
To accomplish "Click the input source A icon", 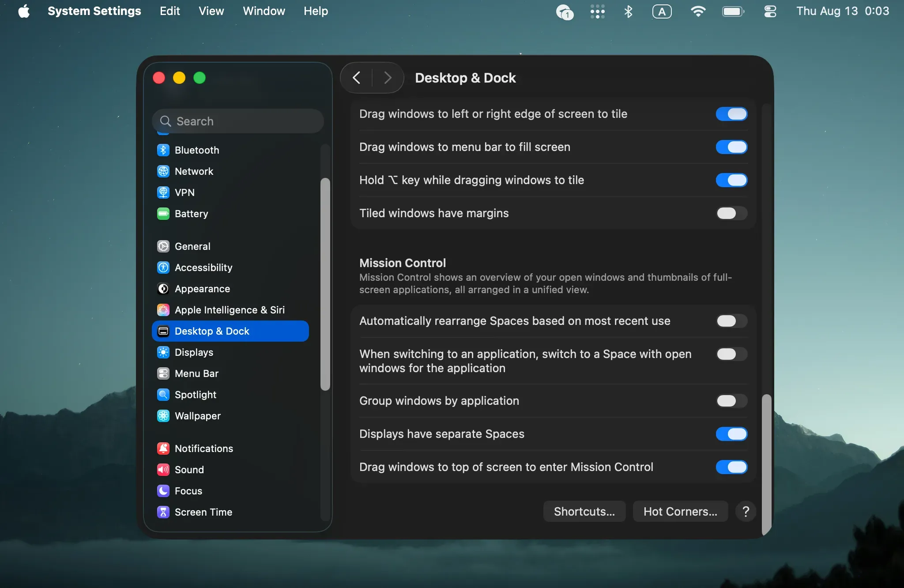I will pos(662,11).
